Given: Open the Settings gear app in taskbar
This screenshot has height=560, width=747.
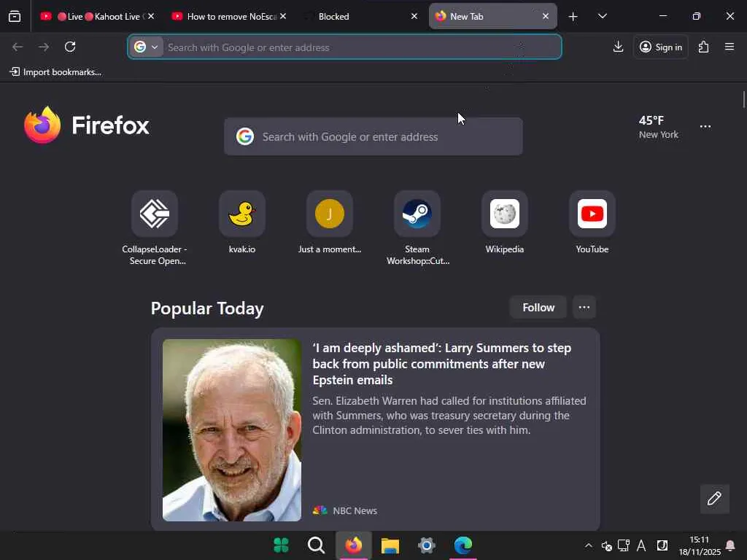Looking at the screenshot, I should pos(426,545).
